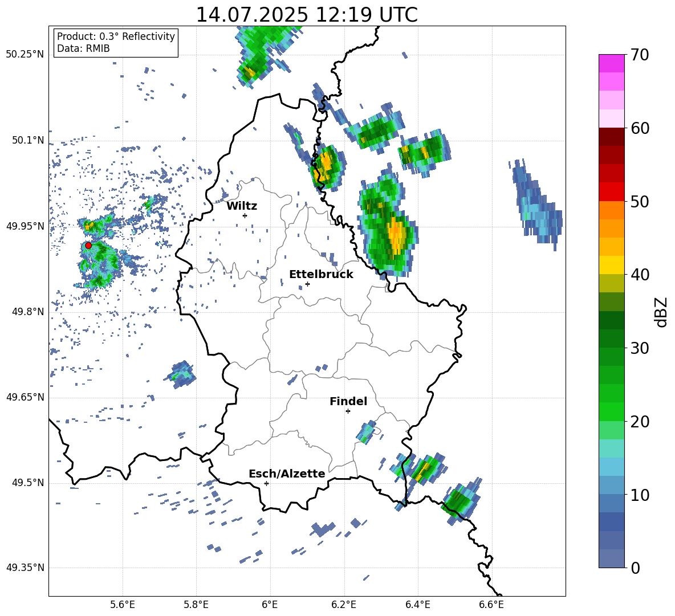The image size is (675, 616).
Task: Click the colorbar tick label 30
Action: [x=640, y=348]
